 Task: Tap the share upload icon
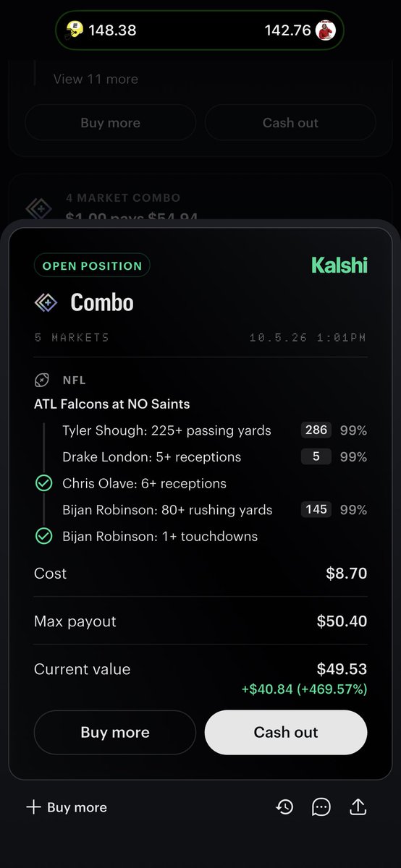click(358, 807)
